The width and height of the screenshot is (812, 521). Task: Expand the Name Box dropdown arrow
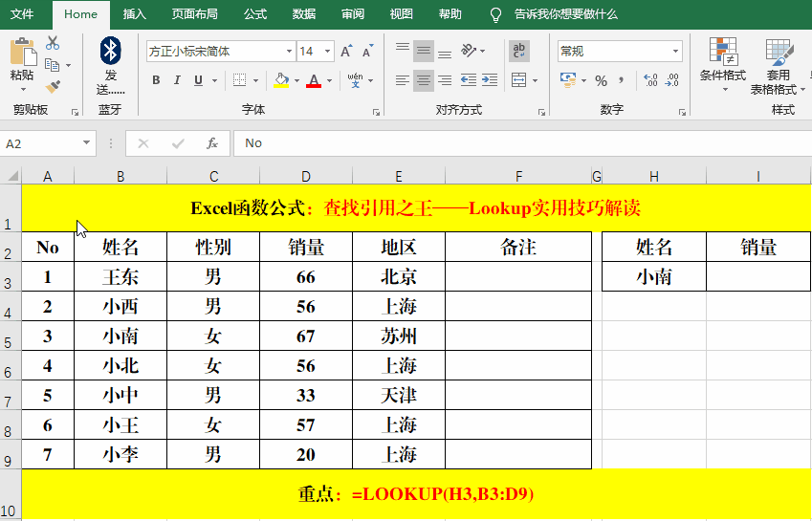tap(86, 143)
